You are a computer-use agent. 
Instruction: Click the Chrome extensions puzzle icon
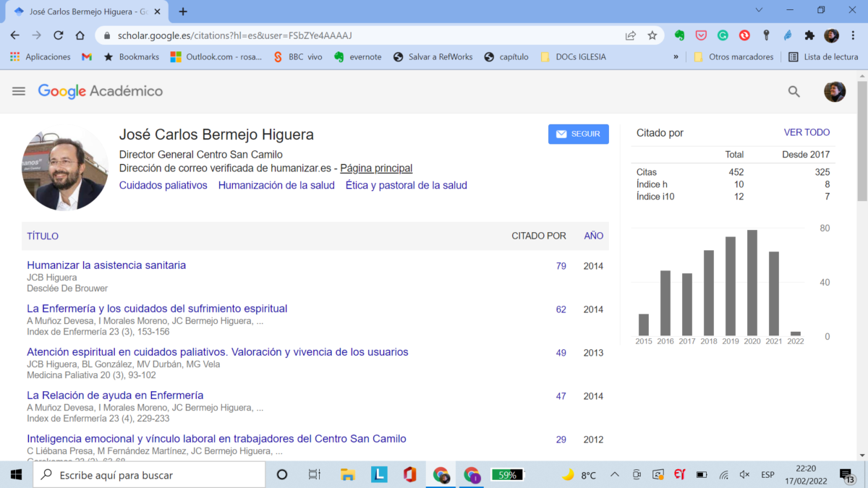pos(809,35)
